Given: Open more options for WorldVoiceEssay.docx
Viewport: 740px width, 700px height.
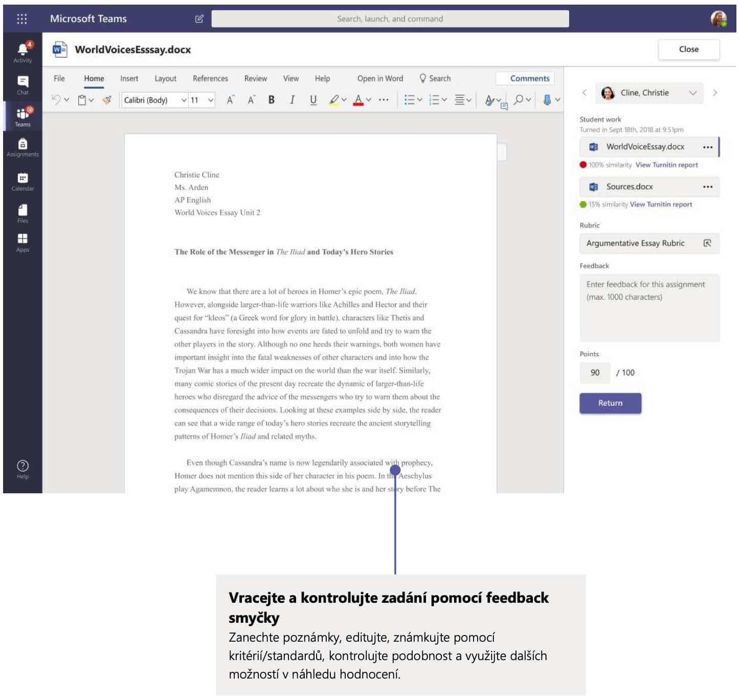Looking at the screenshot, I should [x=708, y=147].
